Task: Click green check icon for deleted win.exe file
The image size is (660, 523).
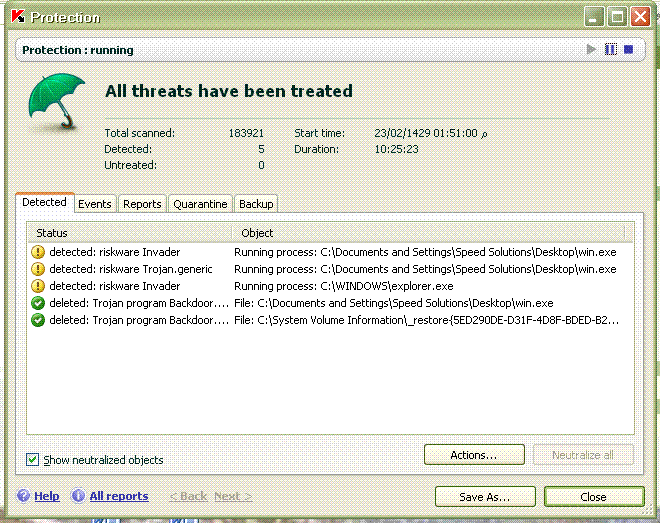Action: [38, 303]
